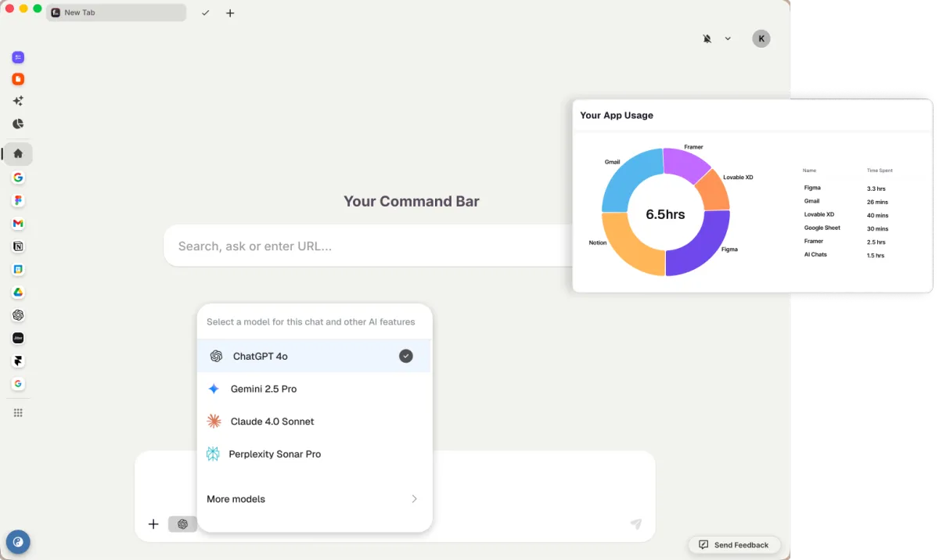
Task: Click the yellow Notion donut segment
Action: click(x=628, y=248)
